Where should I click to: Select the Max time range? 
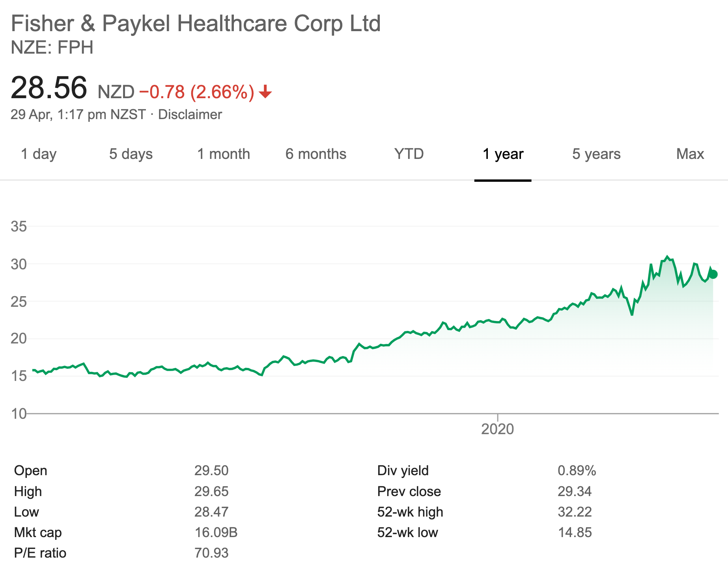(690, 154)
